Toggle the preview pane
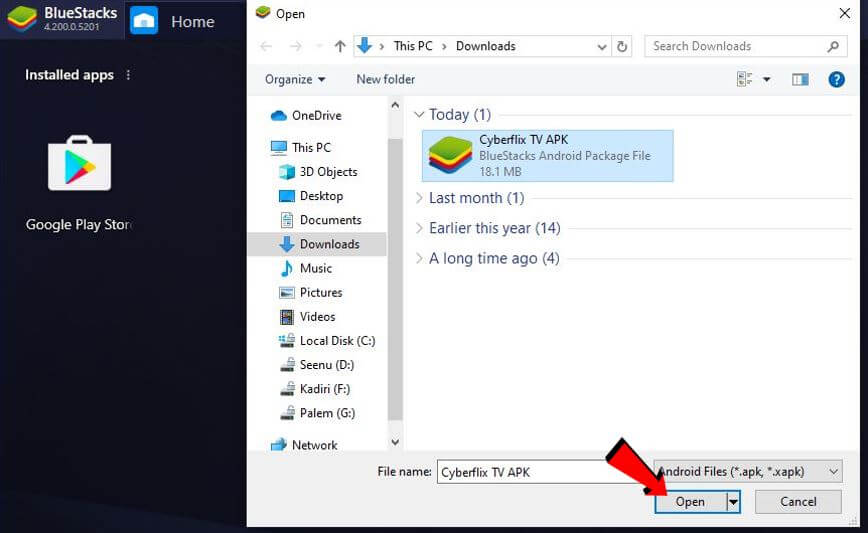 [800, 80]
